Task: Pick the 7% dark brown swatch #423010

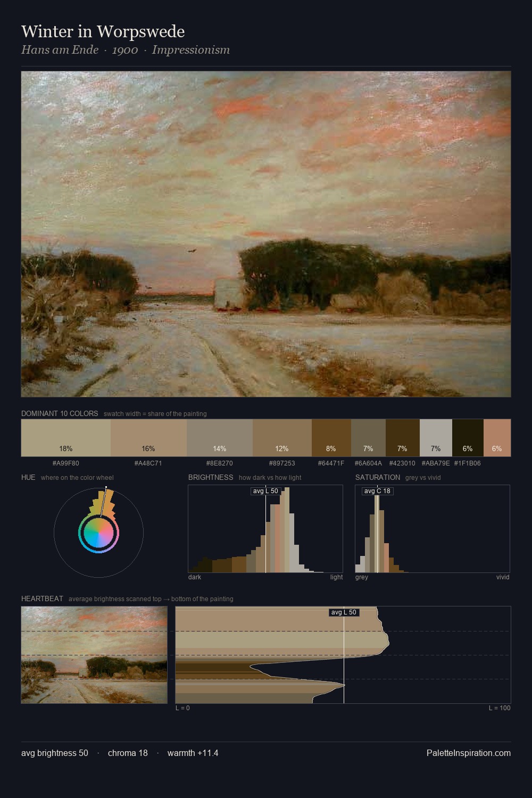Action: (403, 438)
